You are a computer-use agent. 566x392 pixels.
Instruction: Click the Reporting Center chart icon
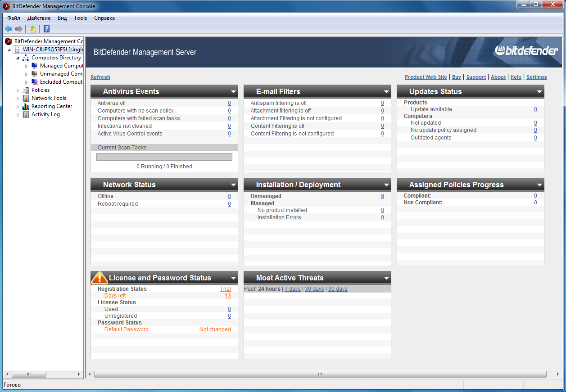(x=26, y=106)
